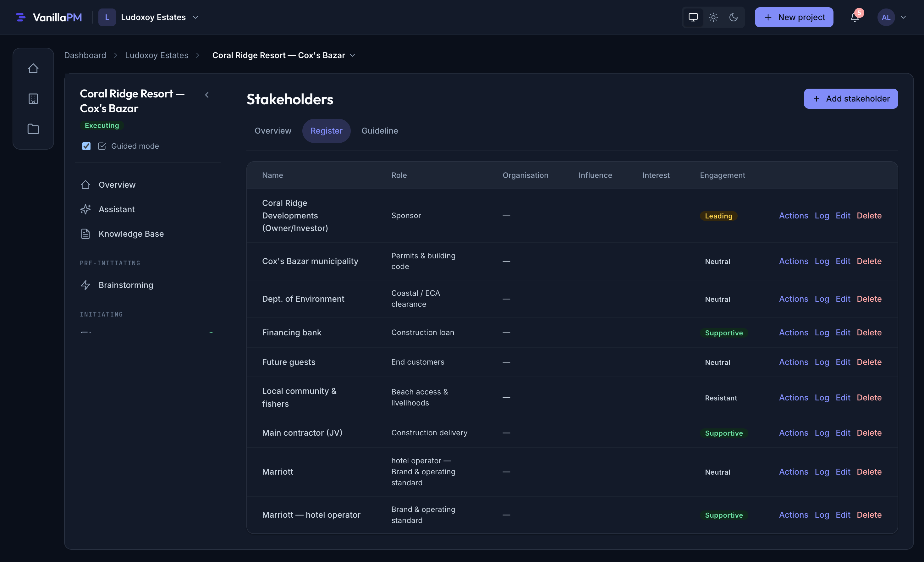This screenshot has height=562, width=924.
Task: Click the AL user avatar
Action: [x=886, y=17]
